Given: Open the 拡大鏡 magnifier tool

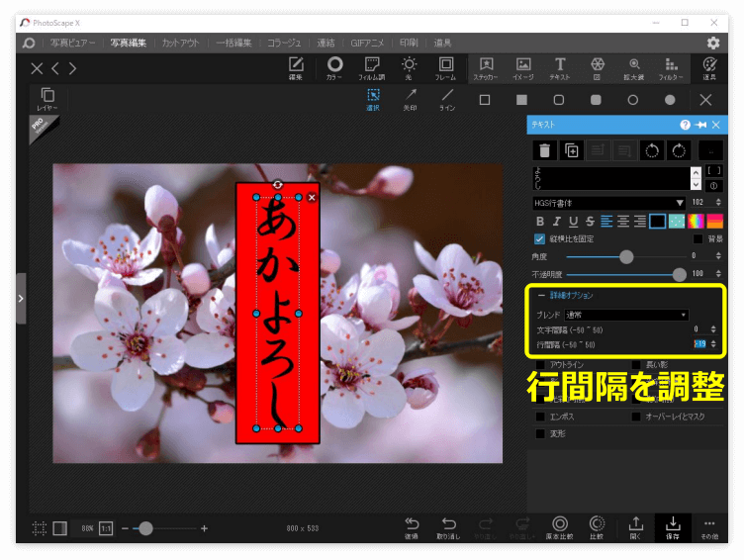Looking at the screenshot, I should click(x=634, y=68).
